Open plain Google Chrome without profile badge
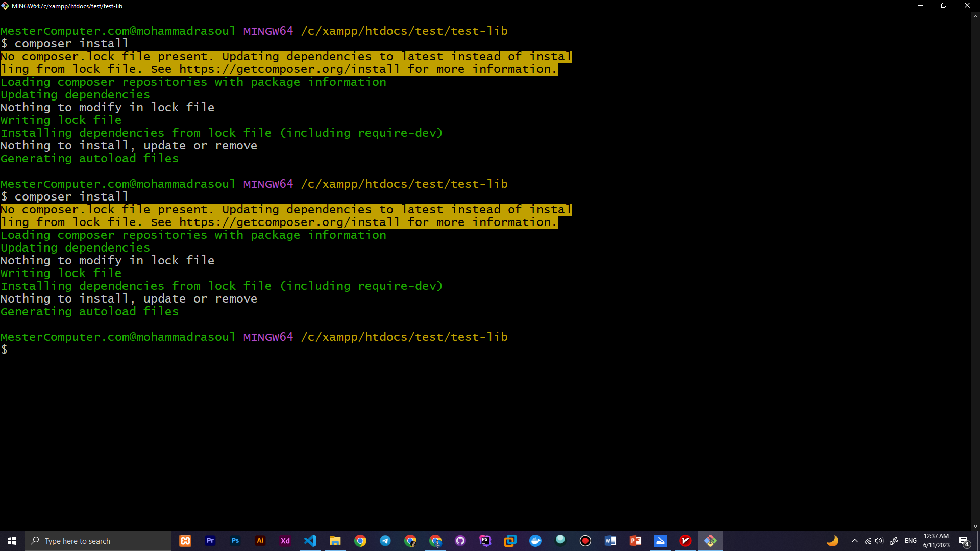This screenshot has width=980, height=551. [x=360, y=541]
